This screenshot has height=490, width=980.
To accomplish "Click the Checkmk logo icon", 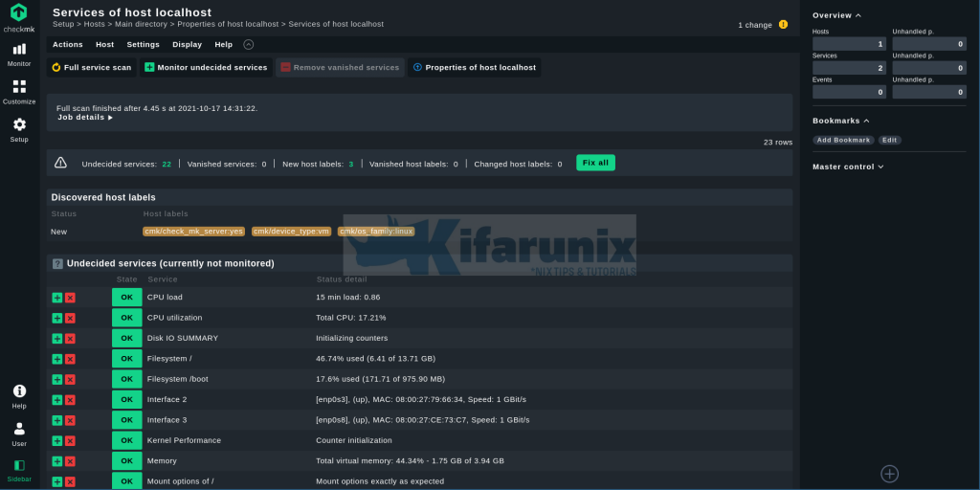I will [x=19, y=11].
